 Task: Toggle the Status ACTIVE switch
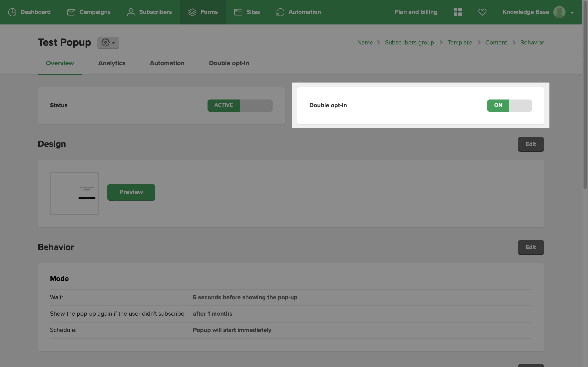coord(240,105)
